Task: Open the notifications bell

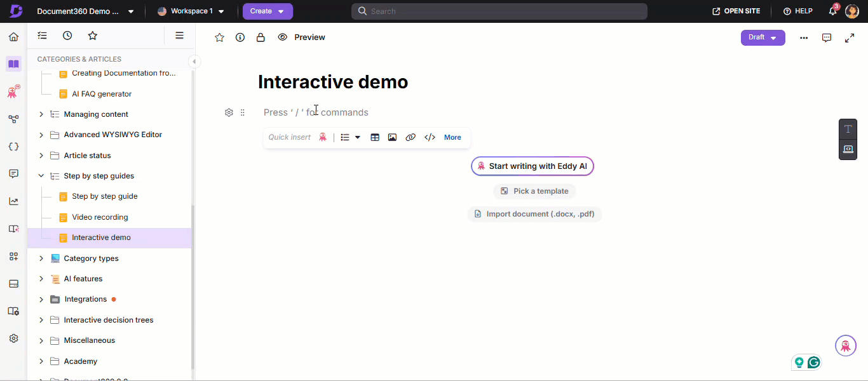Action: (832, 11)
